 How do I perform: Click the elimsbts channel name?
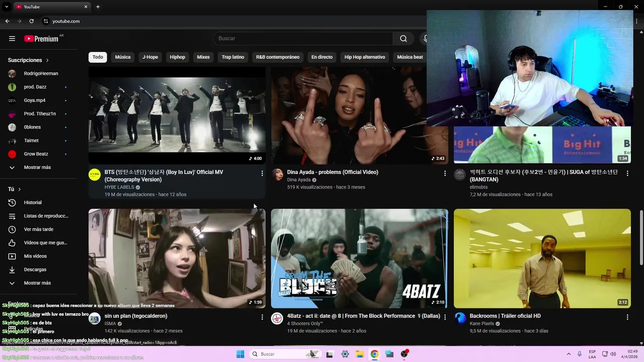479,187
